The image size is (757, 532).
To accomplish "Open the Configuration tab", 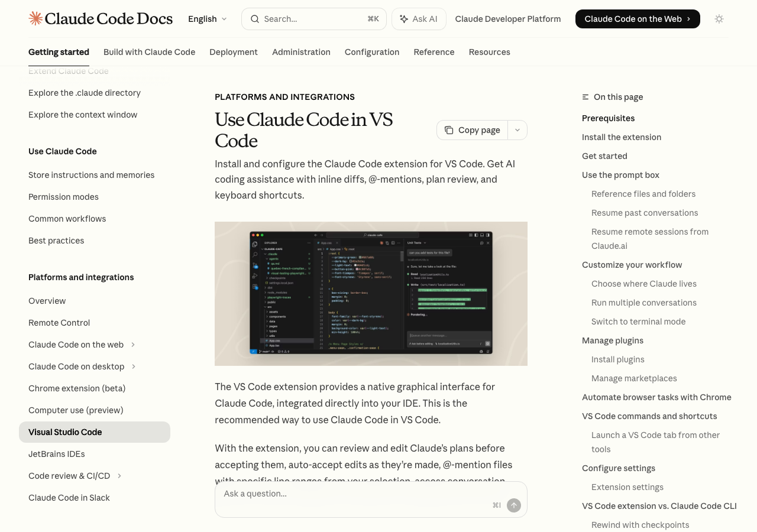I will click(372, 52).
